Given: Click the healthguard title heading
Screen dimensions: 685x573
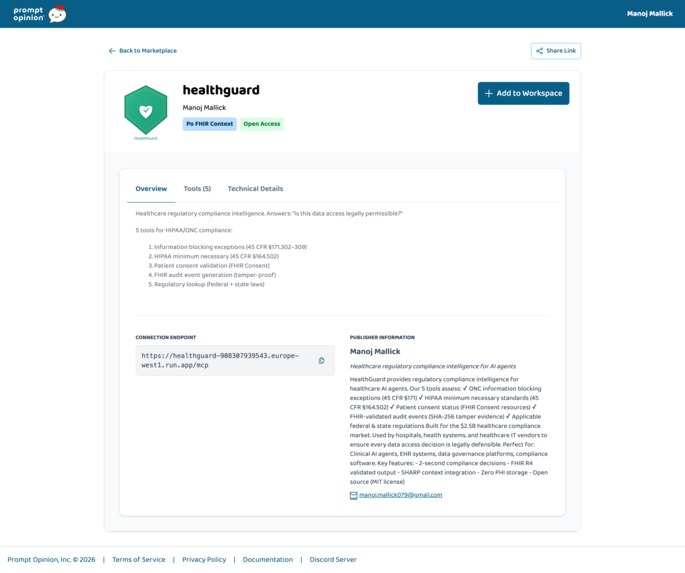Looking at the screenshot, I should click(x=221, y=90).
